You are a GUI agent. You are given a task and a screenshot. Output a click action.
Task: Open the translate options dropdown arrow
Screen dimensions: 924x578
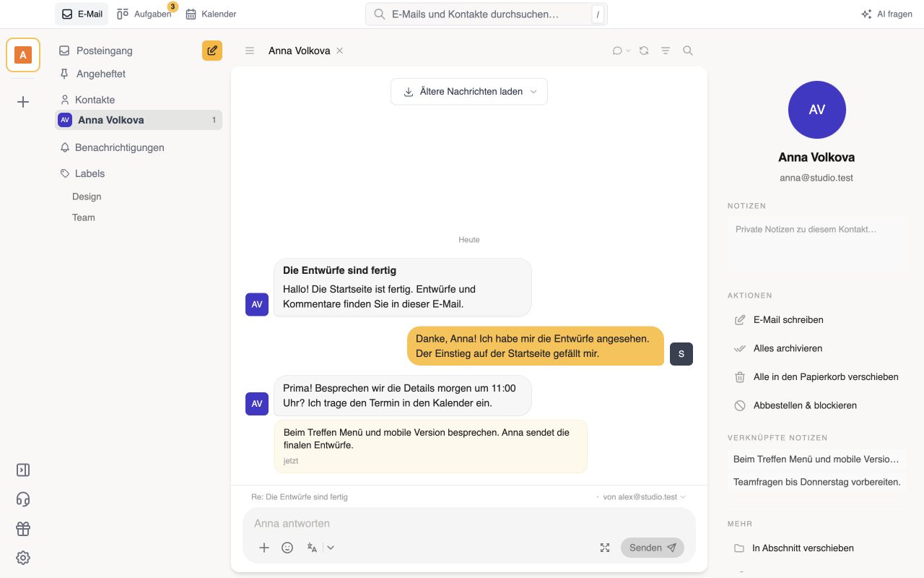pyautogui.click(x=331, y=548)
